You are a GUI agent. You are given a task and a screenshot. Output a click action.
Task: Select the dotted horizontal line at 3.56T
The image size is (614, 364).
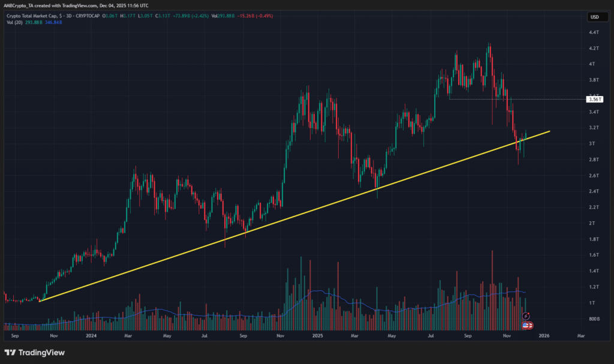click(516, 99)
